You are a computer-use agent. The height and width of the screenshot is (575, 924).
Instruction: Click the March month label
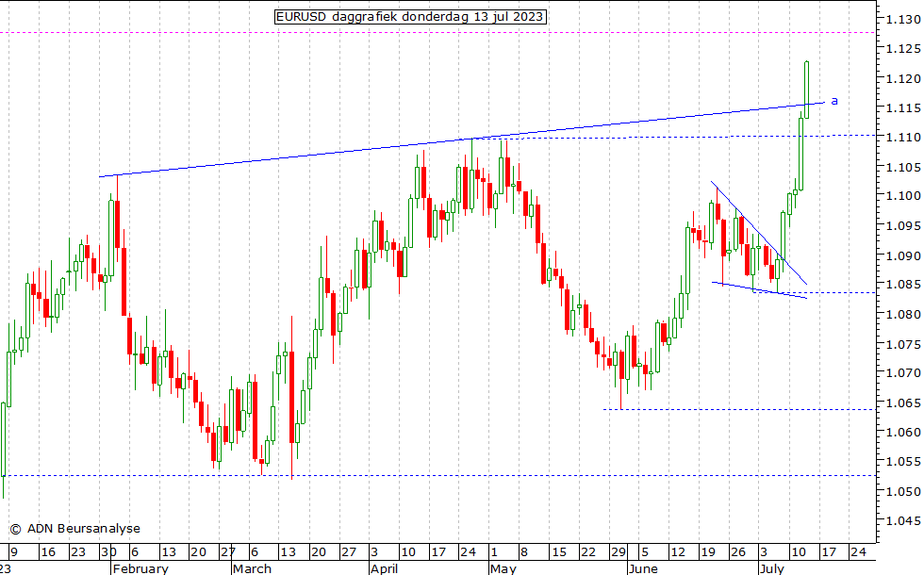click(x=253, y=568)
